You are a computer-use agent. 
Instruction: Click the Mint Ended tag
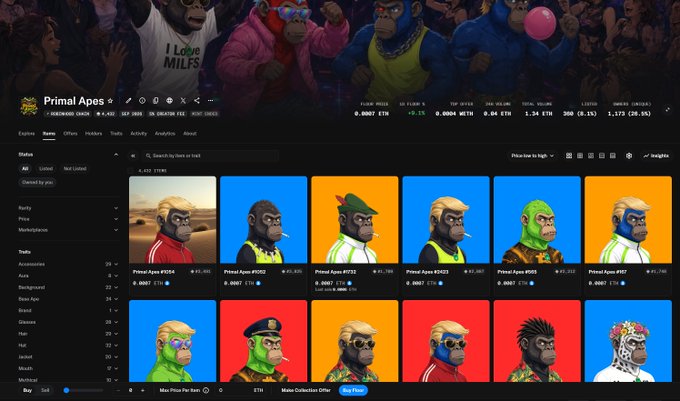click(205, 114)
